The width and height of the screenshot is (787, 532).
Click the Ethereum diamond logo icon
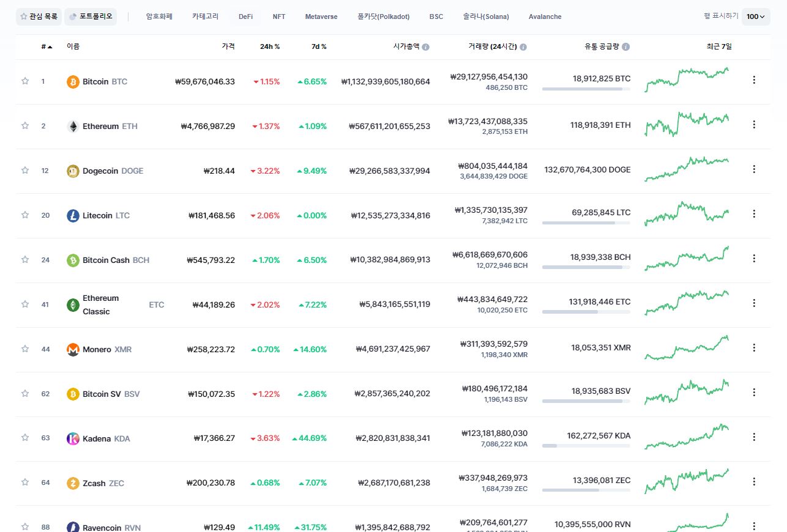73,126
